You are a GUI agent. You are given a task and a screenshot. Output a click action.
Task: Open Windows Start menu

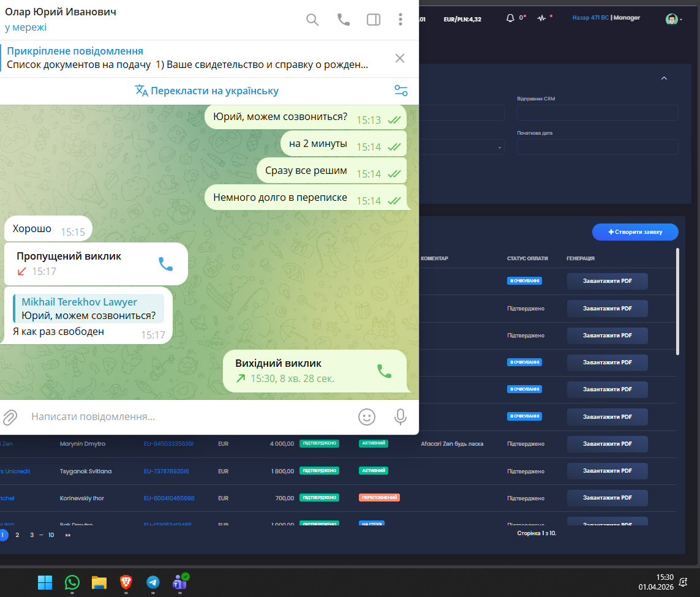click(45, 582)
